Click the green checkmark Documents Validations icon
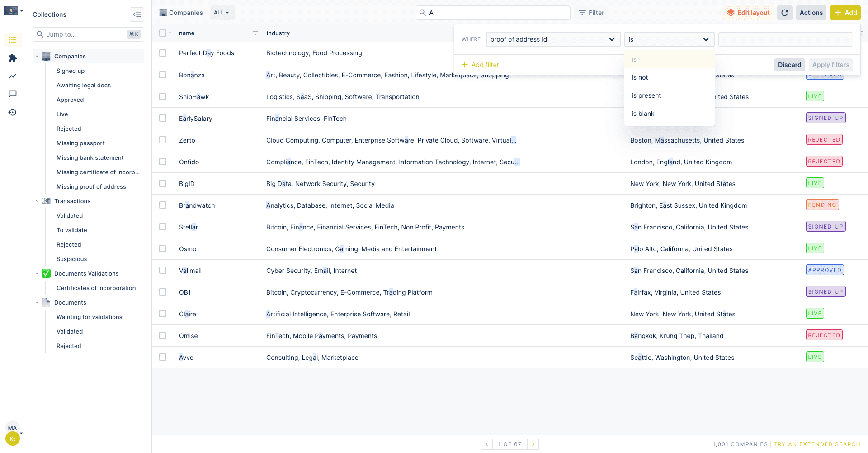 click(46, 273)
